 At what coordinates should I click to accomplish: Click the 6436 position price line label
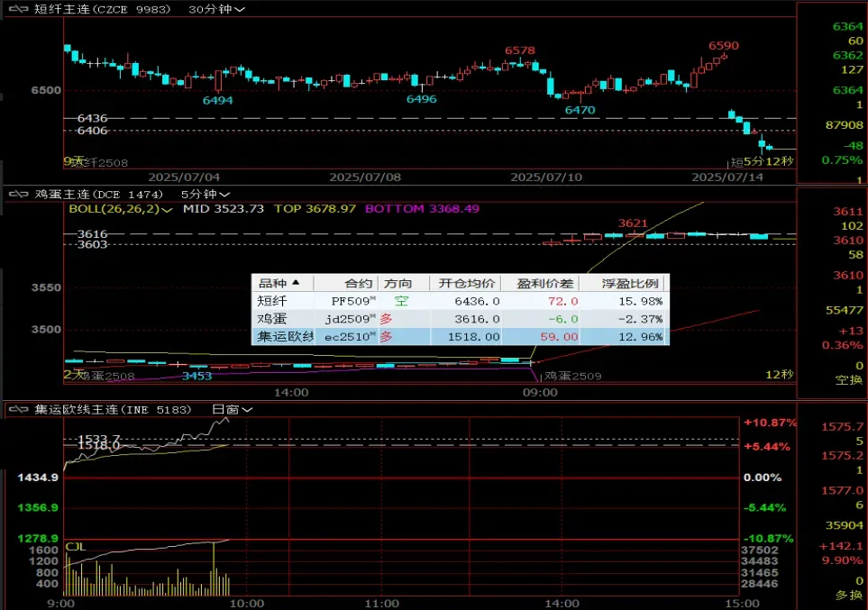click(92, 118)
